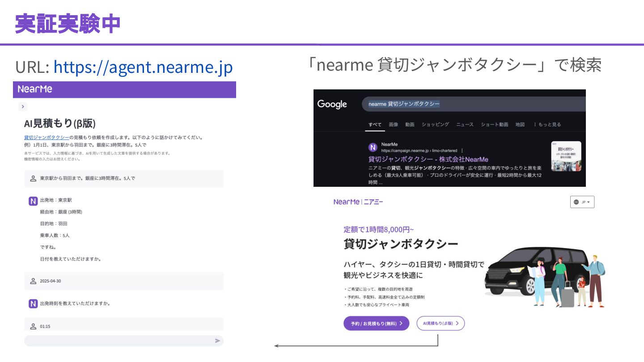Open 貸切ジャンボタクシー - 株式会社NearMe search result
Screen dimensions: 644x362
428,160
